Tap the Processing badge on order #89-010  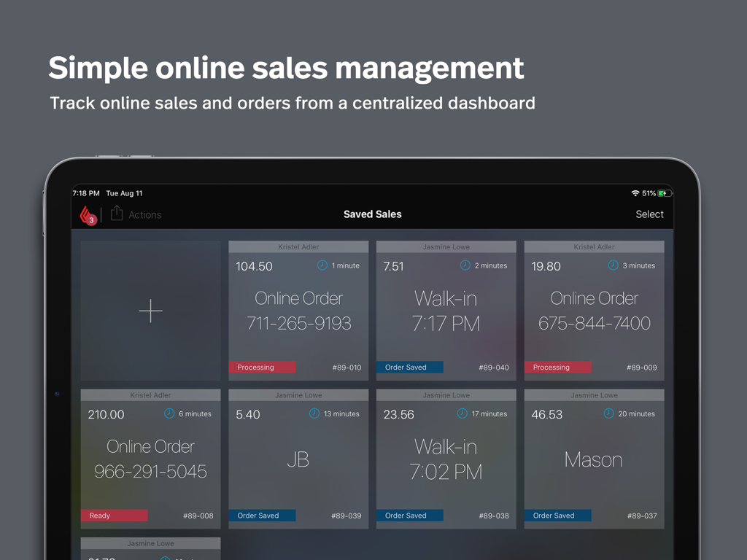coord(263,367)
